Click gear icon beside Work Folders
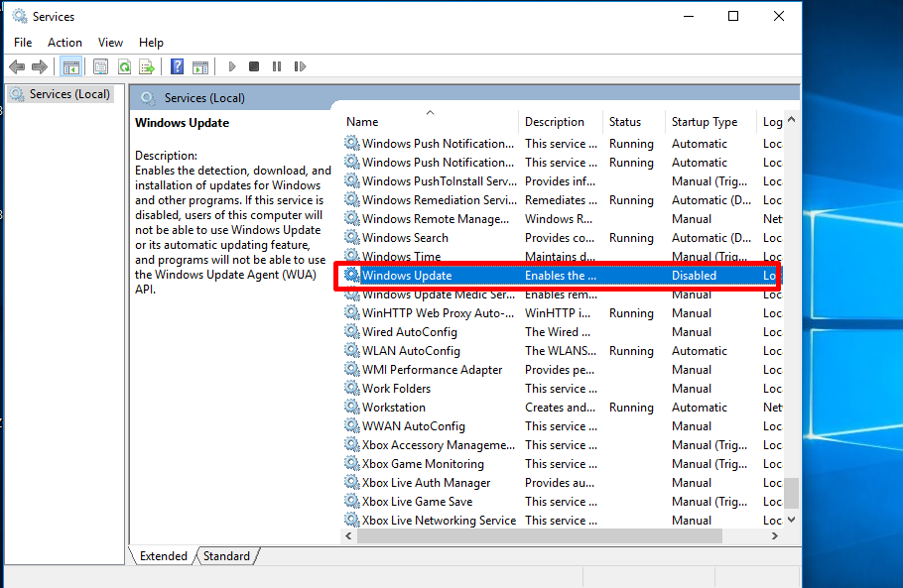Viewport: 903px width, 588px height. click(x=352, y=388)
